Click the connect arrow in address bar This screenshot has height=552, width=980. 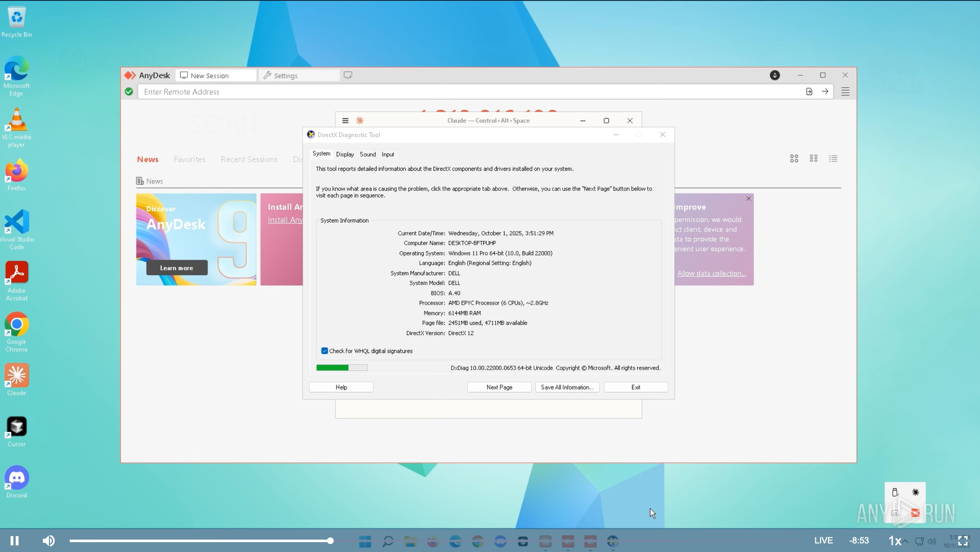pyautogui.click(x=825, y=92)
